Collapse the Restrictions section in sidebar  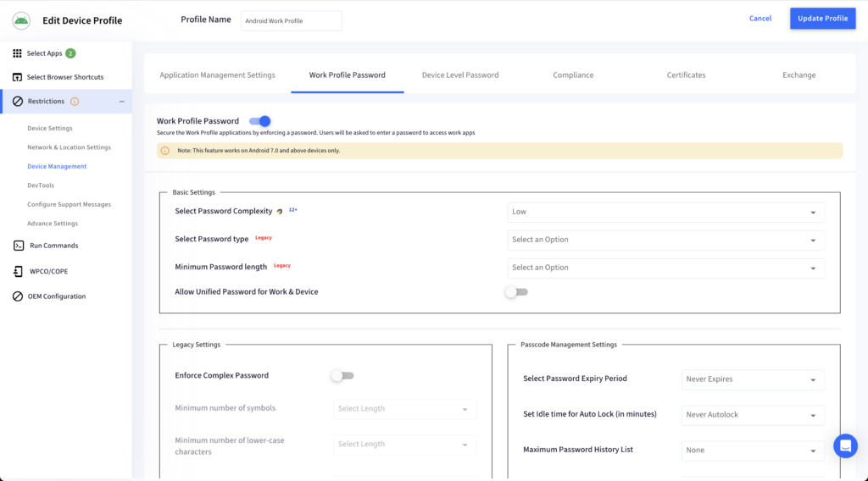[x=121, y=102]
